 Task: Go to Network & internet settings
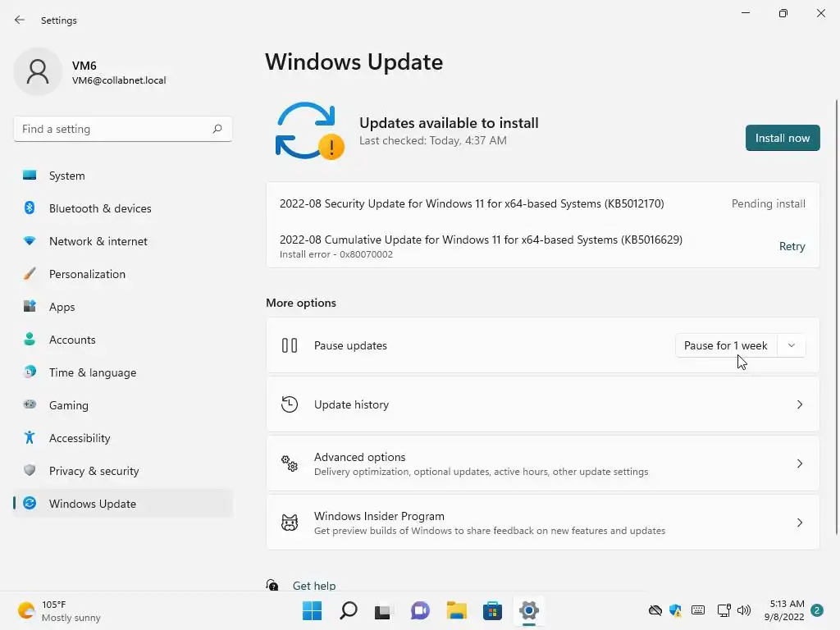123,241
